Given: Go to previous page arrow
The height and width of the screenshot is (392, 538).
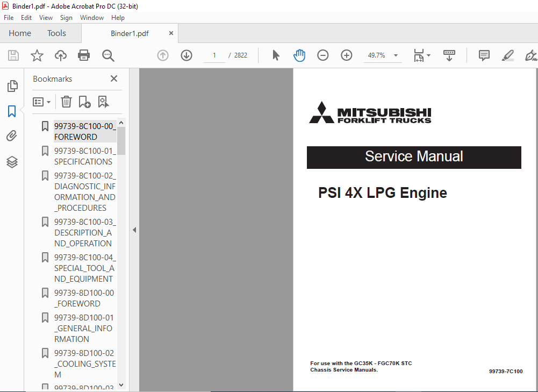Looking at the screenshot, I should tap(163, 55).
